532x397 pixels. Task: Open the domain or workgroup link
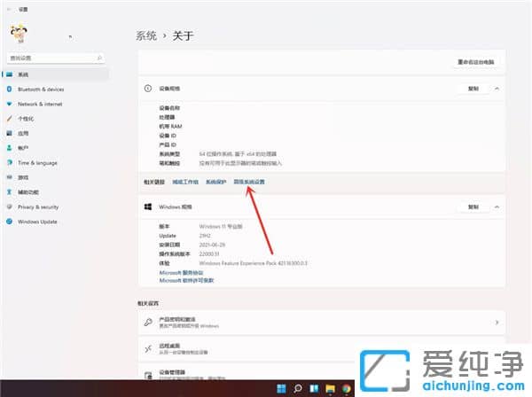point(185,182)
